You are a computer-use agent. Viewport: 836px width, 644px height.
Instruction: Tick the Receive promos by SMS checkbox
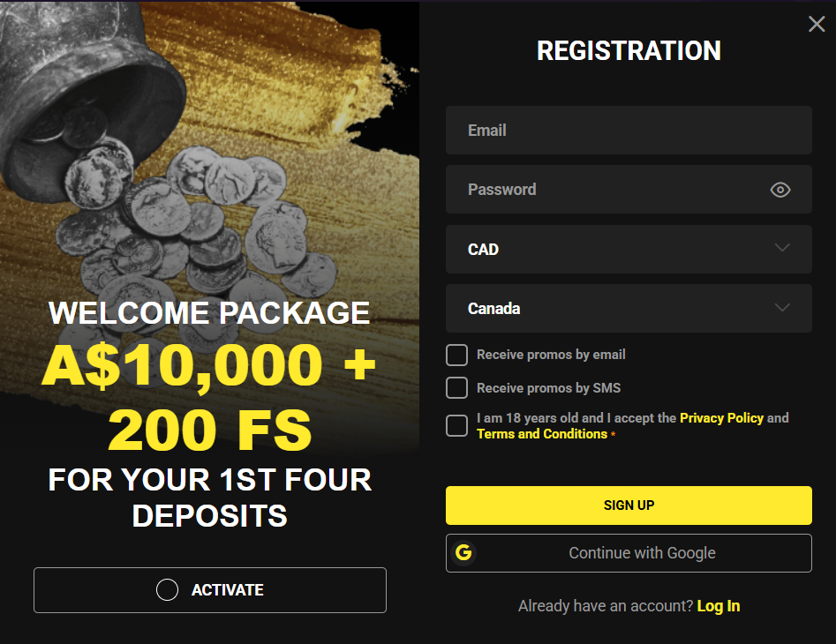click(x=456, y=387)
